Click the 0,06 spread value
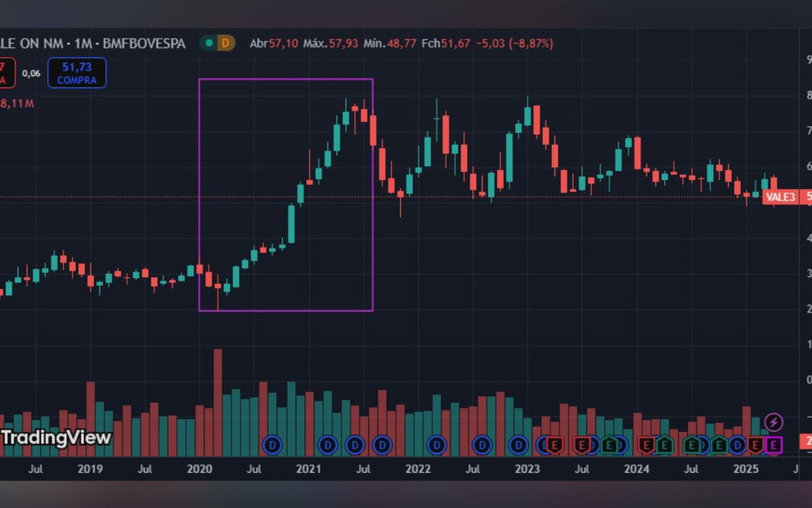 point(31,74)
